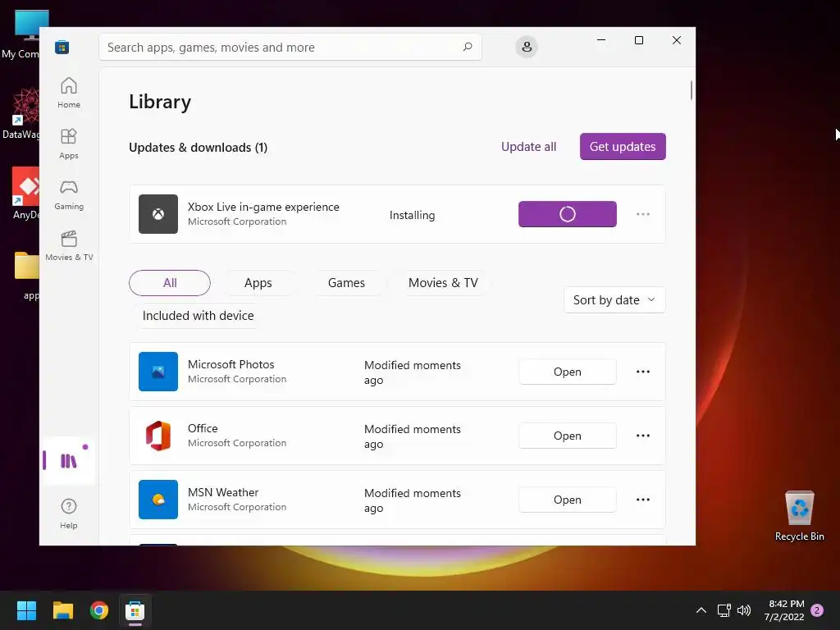The image size is (840, 630).
Task: Open more options for MSN Weather
Action: [643, 500]
